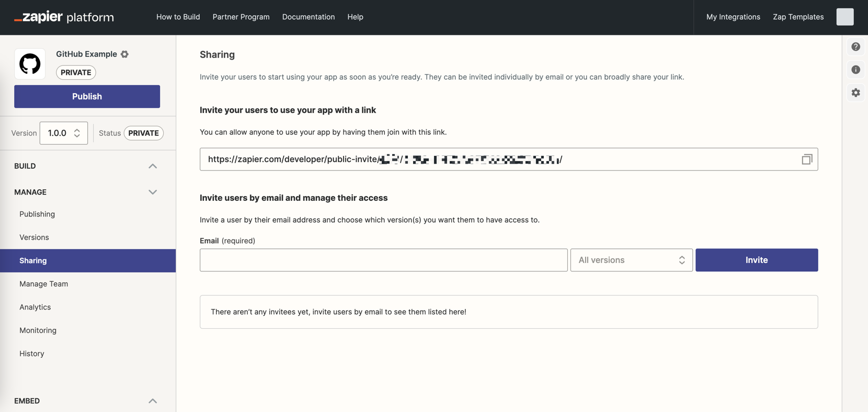
Task: Select Sharing in the sidebar
Action: (x=88, y=260)
